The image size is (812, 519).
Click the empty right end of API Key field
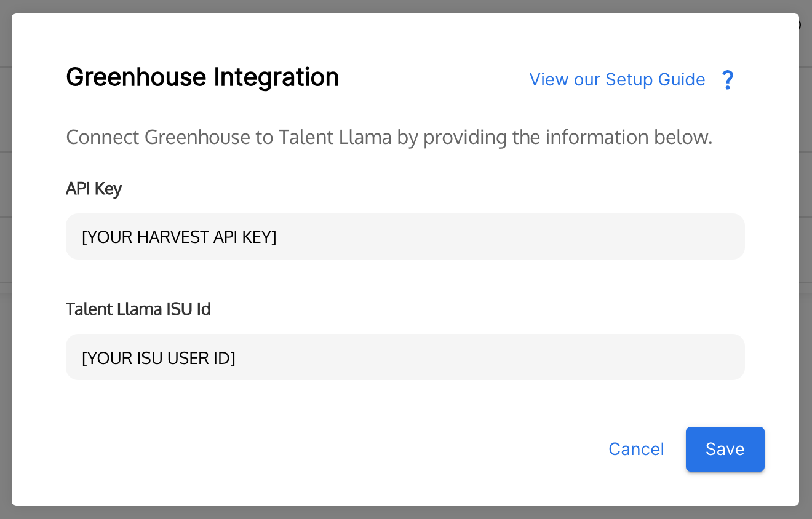[615, 237]
